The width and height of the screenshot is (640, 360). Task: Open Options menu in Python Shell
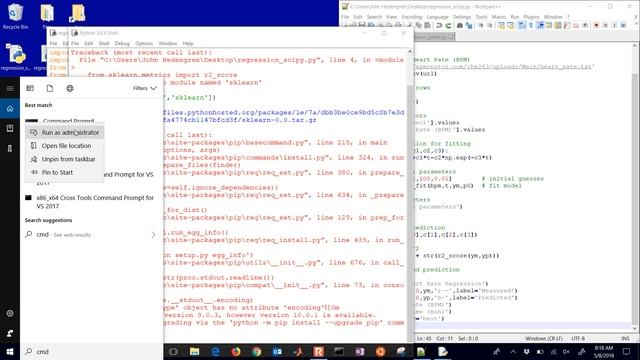[144, 43]
